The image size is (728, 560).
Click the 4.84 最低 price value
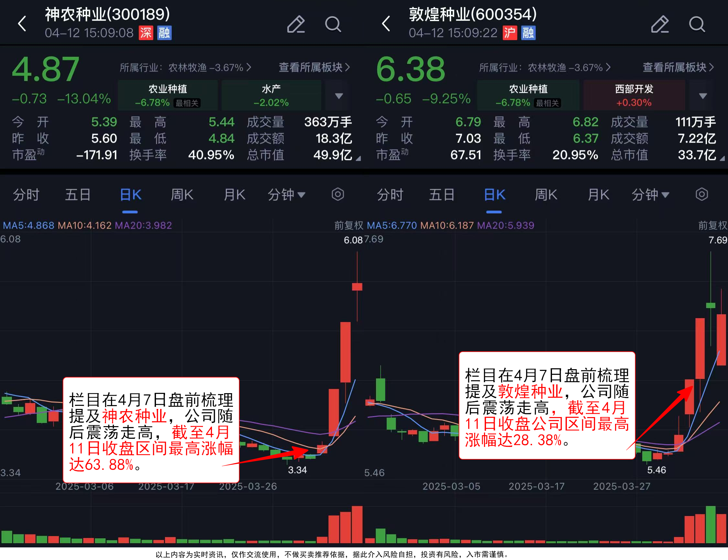[x=221, y=138]
